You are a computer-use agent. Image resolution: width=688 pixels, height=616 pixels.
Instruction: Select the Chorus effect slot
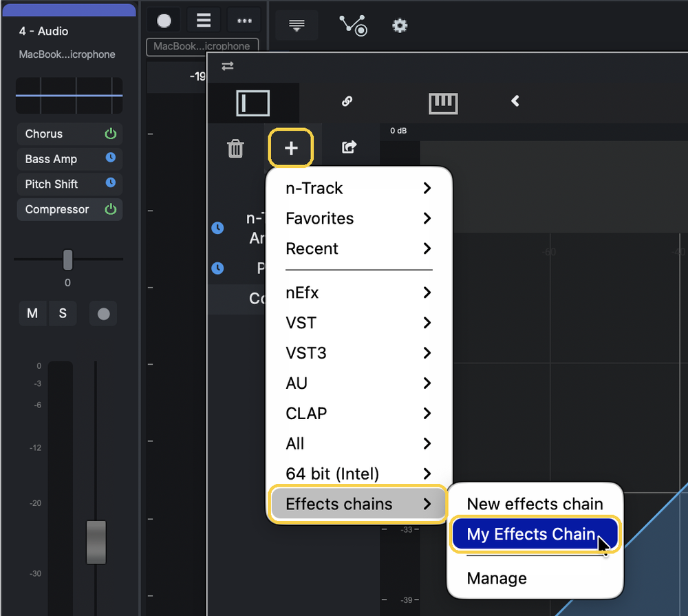tap(69, 134)
